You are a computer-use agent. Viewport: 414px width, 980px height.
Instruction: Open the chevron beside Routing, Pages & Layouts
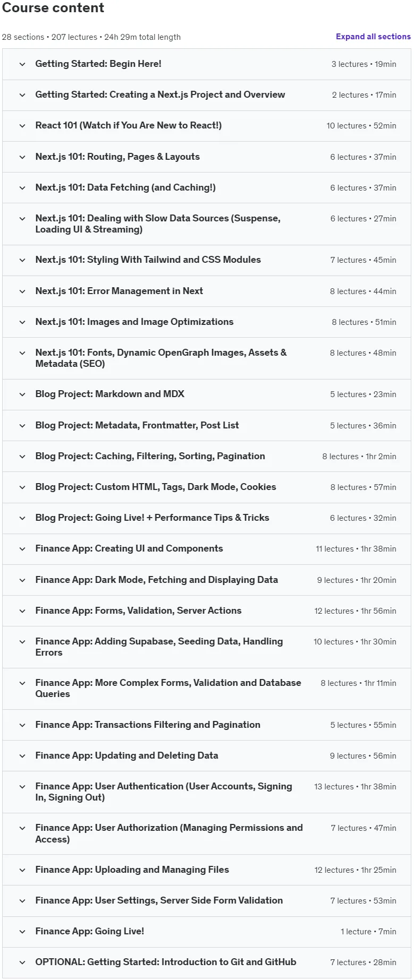click(22, 157)
